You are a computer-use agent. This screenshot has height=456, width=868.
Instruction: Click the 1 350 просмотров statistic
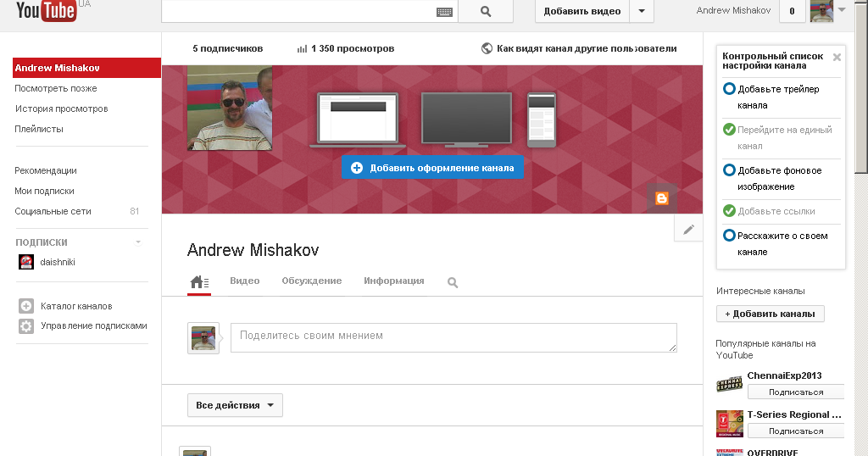point(353,48)
